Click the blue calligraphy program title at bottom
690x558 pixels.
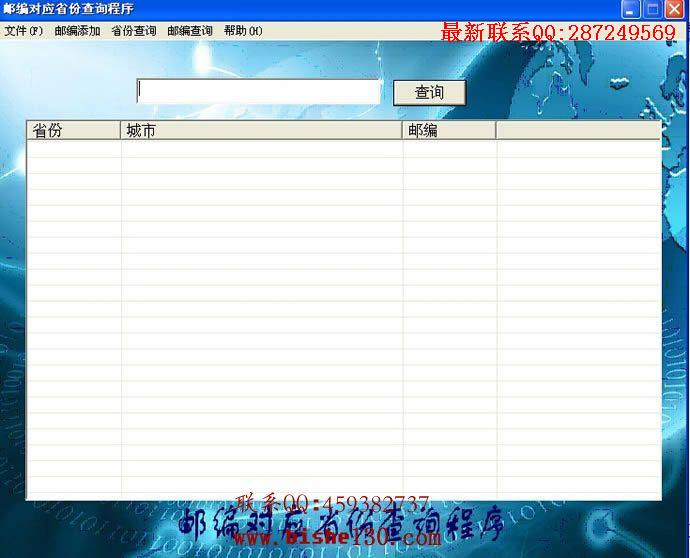(x=341, y=524)
